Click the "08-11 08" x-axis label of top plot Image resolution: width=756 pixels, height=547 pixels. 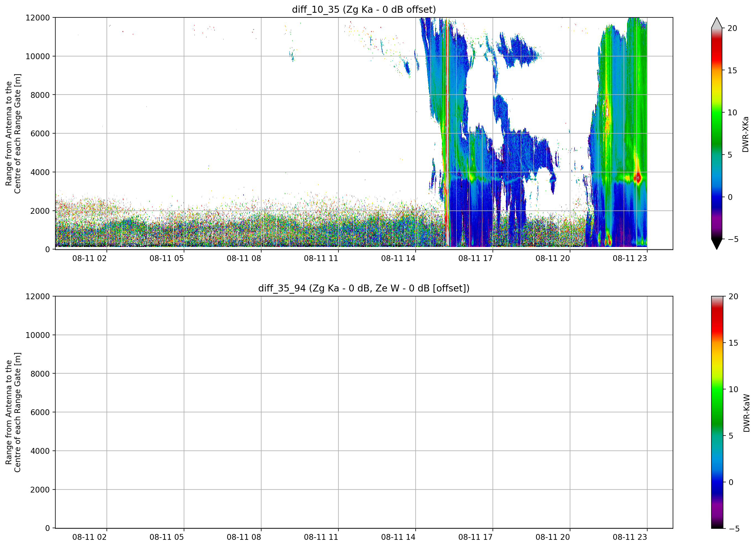pos(244,259)
